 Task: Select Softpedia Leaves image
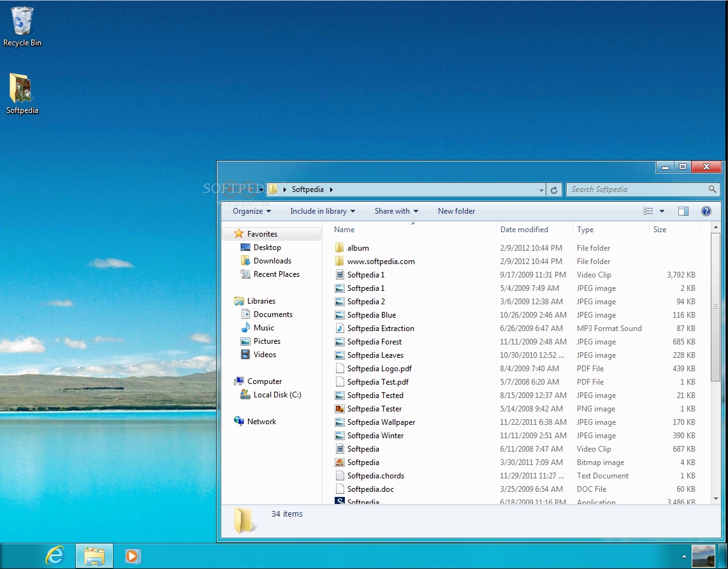pyautogui.click(x=375, y=355)
